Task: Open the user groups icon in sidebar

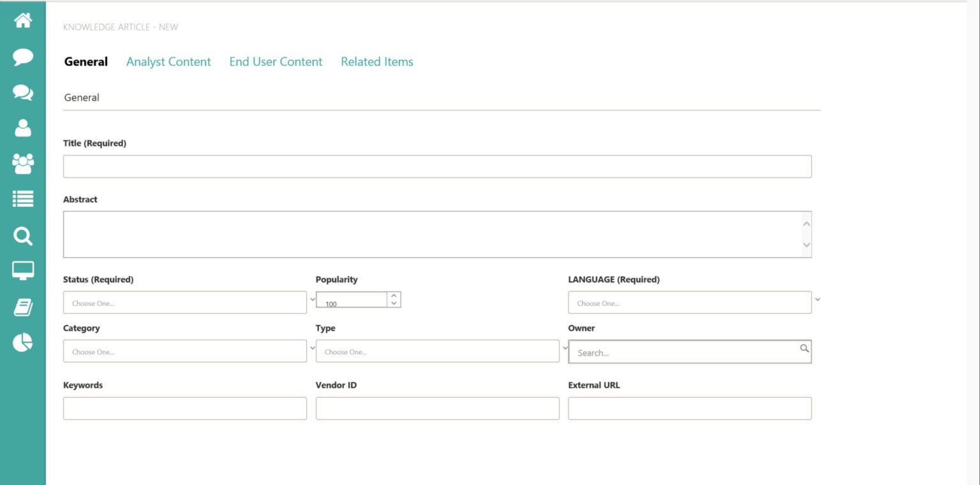Action: pos(22,164)
